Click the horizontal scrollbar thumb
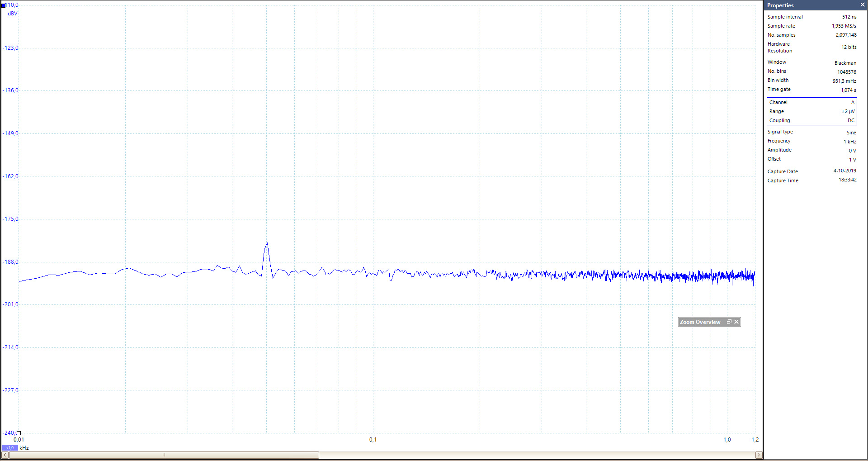This screenshot has width=868, height=461. click(x=164, y=455)
